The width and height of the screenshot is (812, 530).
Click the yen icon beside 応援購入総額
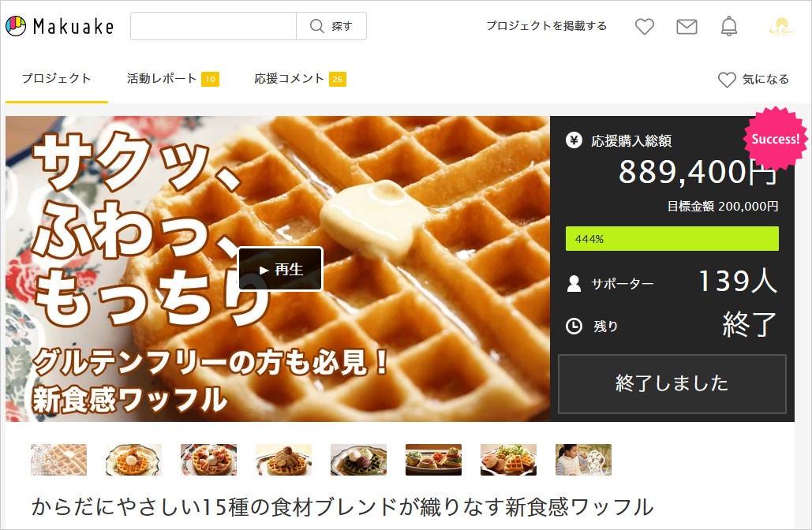(x=574, y=140)
